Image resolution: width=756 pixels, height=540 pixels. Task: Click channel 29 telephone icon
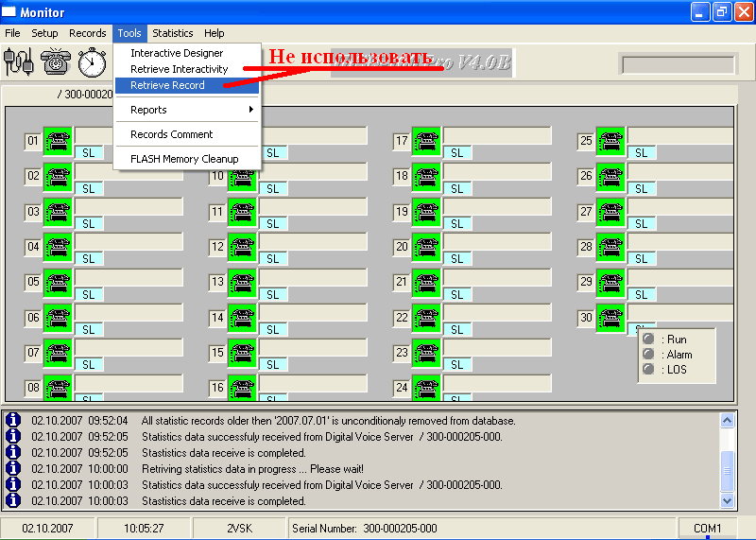pyautogui.click(x=610, y=282)
